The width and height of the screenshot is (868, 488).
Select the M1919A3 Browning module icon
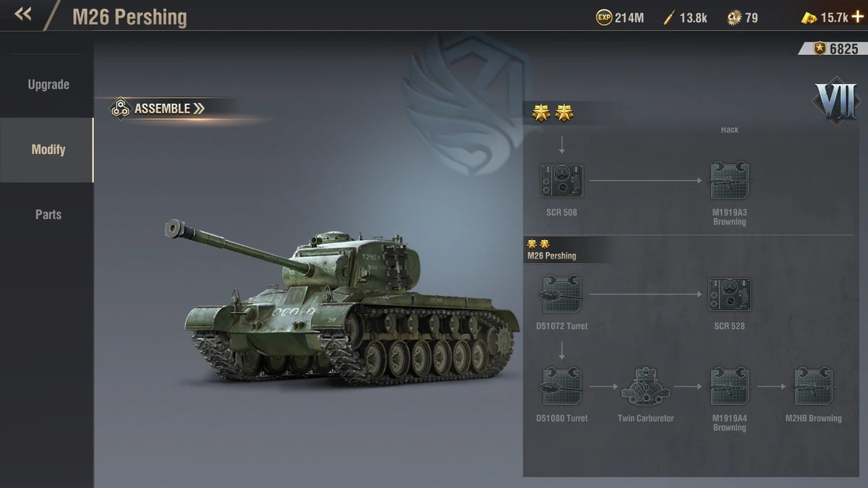point(729,181)
